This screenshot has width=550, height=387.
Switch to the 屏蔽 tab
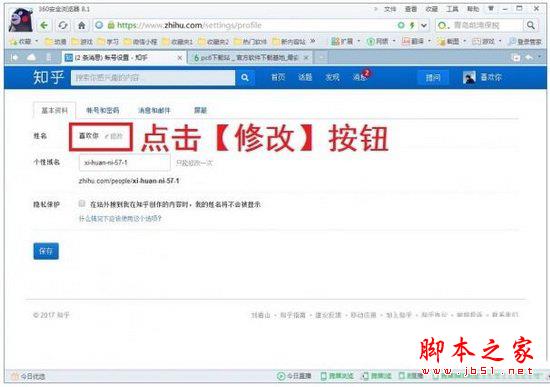[x=200, y=111]
